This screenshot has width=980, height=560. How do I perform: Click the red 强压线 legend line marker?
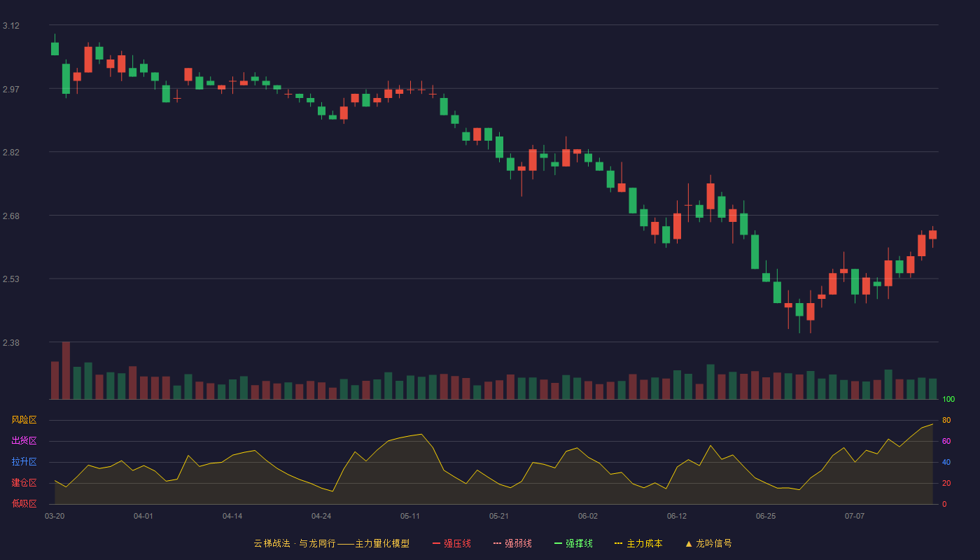point(436,543)
